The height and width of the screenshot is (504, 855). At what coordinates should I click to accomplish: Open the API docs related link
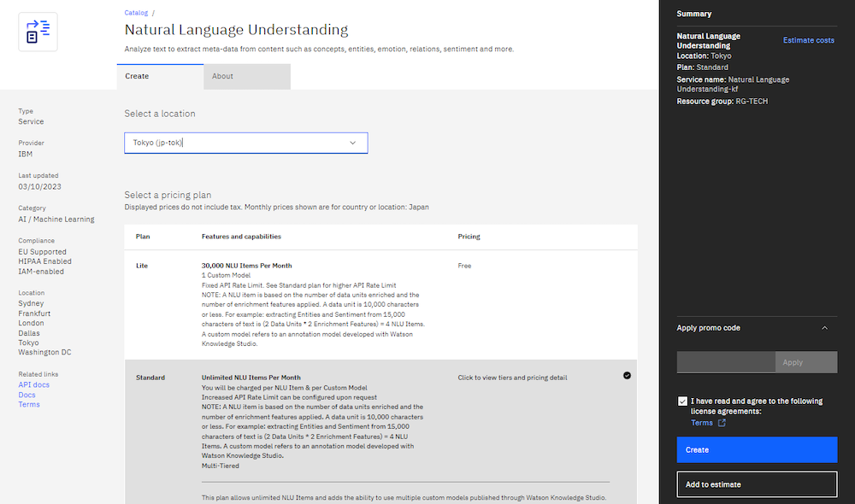pos(34,384)
